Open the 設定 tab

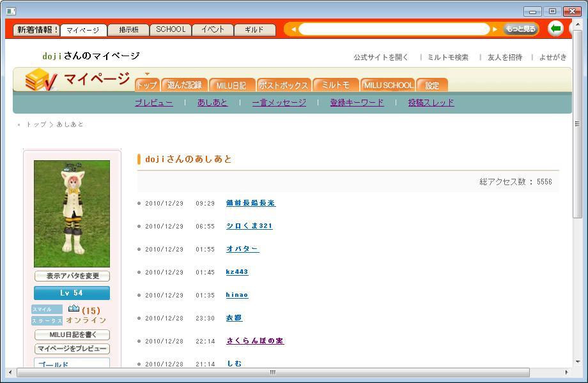coord(432,85)
